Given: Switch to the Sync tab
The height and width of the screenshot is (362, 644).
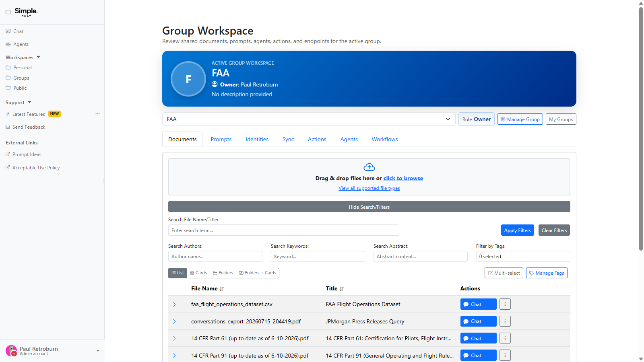Looking at the screenshot, I should pos(288,139).
